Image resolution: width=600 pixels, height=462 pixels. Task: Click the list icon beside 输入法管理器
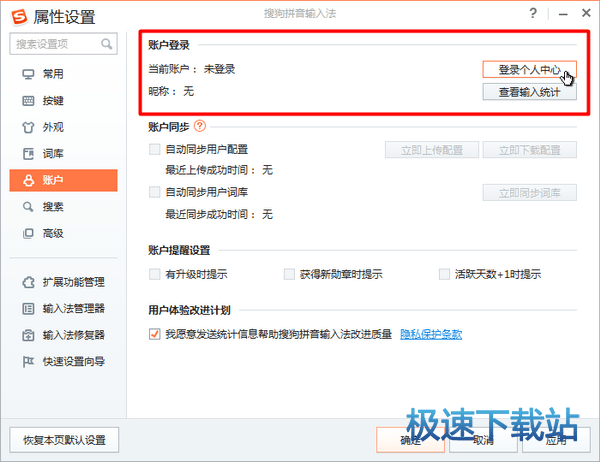tap(28, 309)
